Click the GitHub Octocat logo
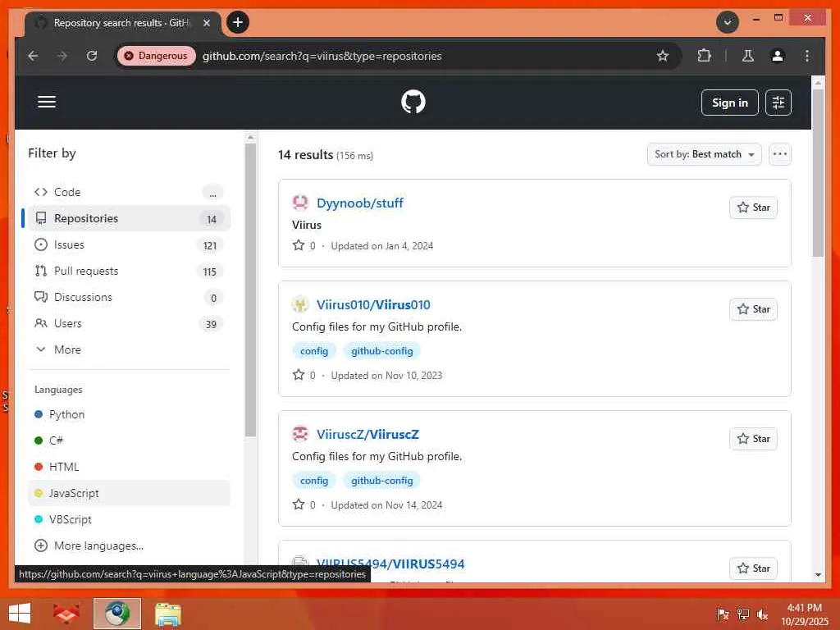 [413, 102]
